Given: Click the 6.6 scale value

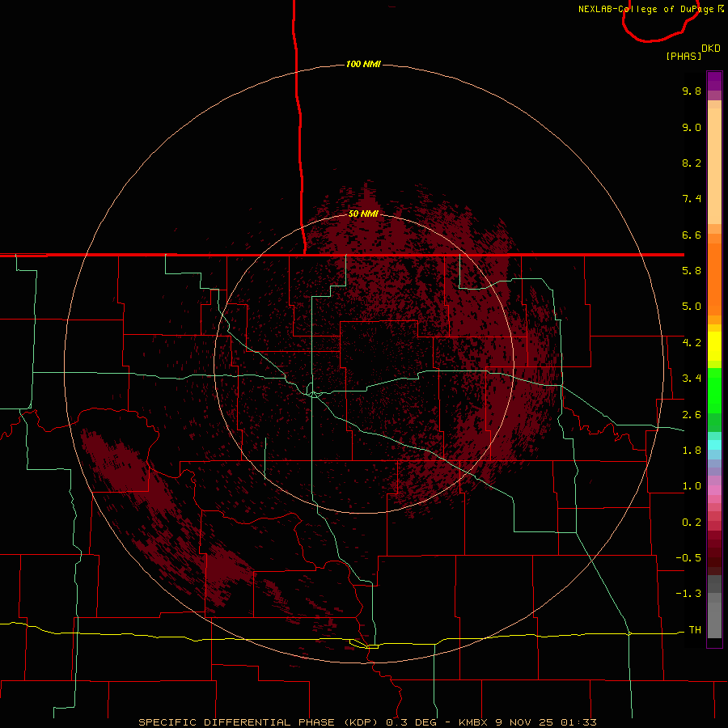Looking at the screenshot, I should [692, 235].
